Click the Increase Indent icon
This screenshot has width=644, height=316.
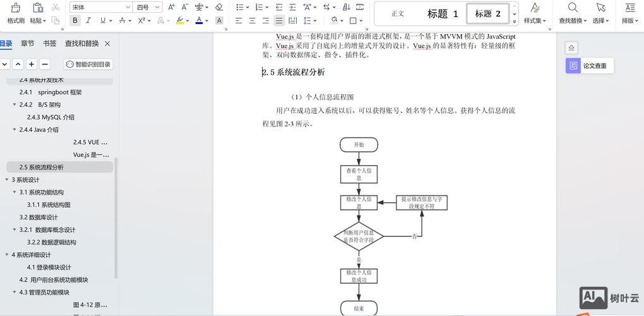(292, 7)
